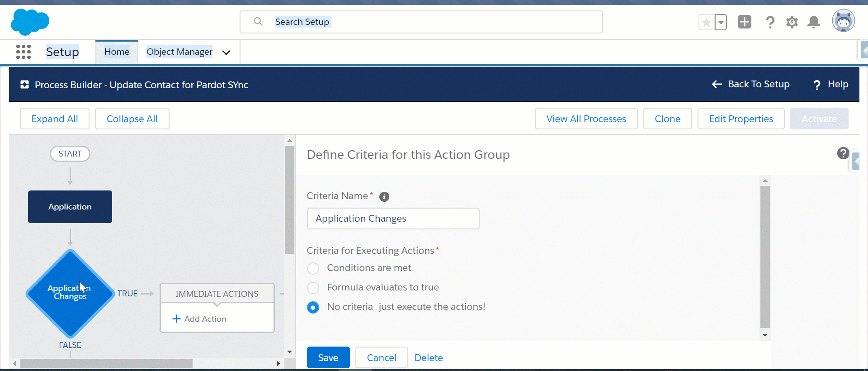
Task: Save the criteria definition
Action: (328, 357)
